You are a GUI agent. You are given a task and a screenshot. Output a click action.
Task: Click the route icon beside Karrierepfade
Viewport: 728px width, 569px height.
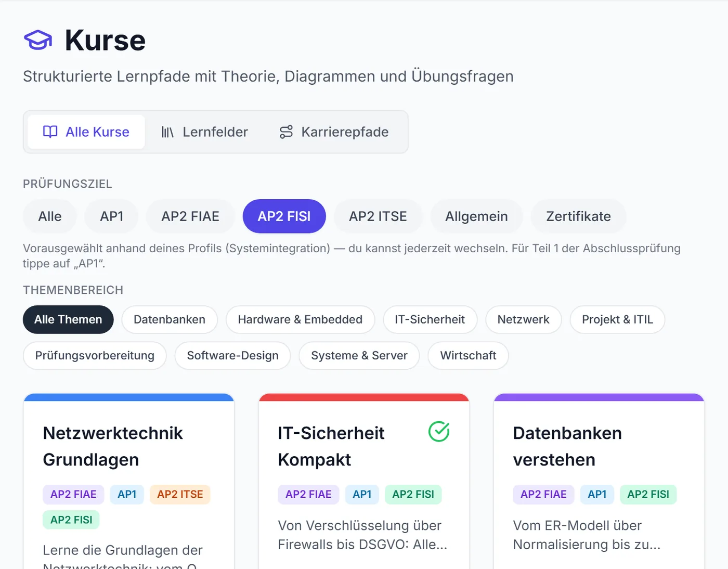(287, 132)
